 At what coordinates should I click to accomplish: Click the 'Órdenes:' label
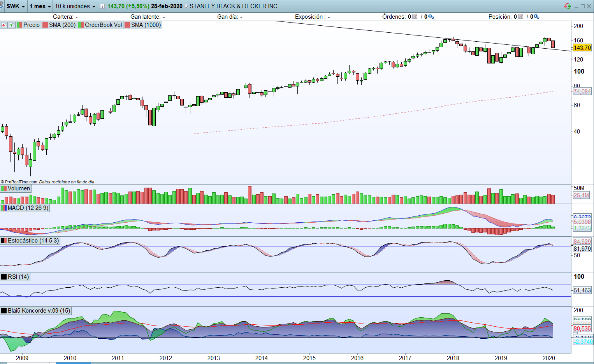point(394,17)
